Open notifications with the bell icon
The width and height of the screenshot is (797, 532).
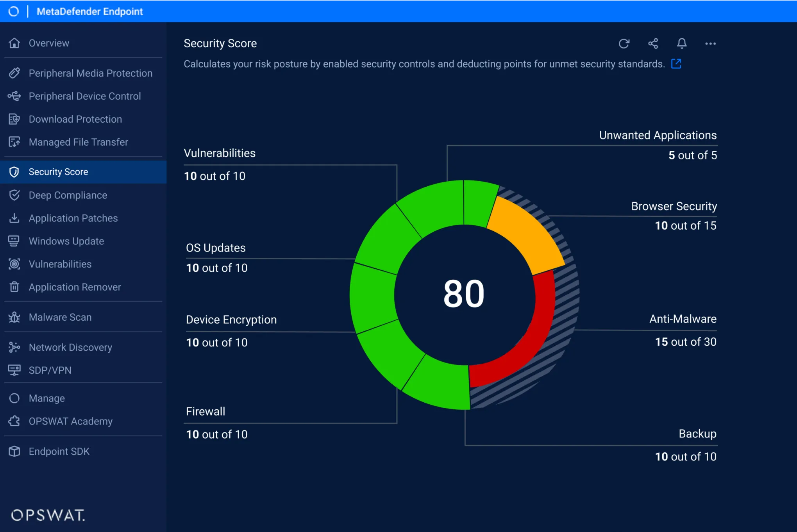tap(682, 43)
